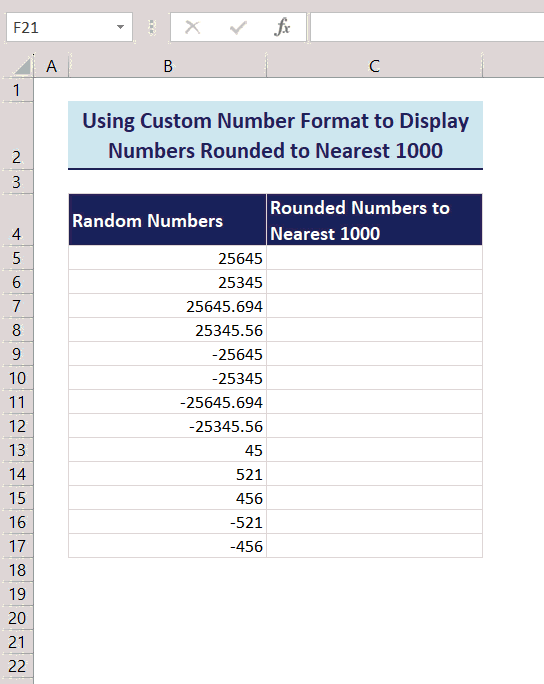Click into the formula bar input
Viewport: 544px width, 684px height.
tap(427, 27)
